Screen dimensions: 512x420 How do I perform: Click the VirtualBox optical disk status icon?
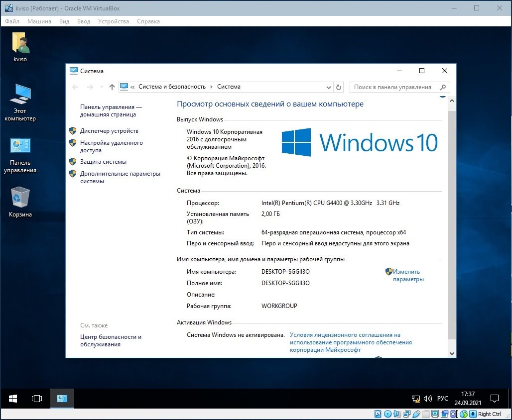click(x=387, y=414)
